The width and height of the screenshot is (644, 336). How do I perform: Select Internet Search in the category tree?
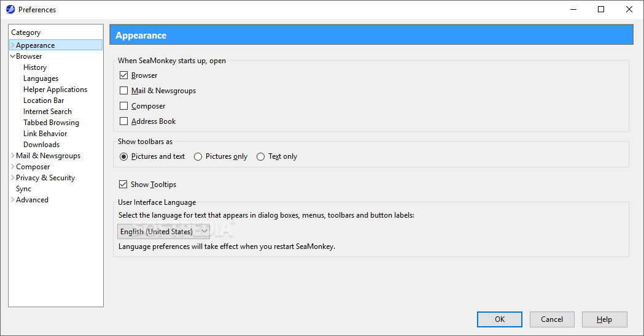tap(47, 112)
